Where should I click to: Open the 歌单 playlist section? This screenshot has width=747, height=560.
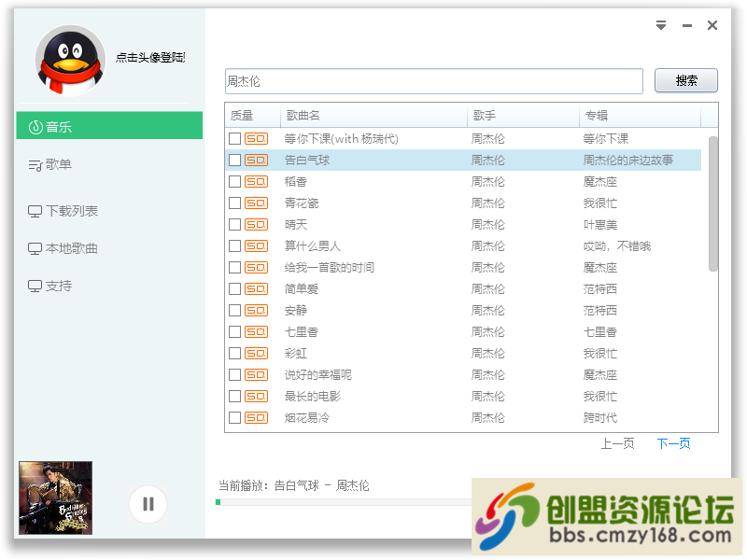point(50,165)
